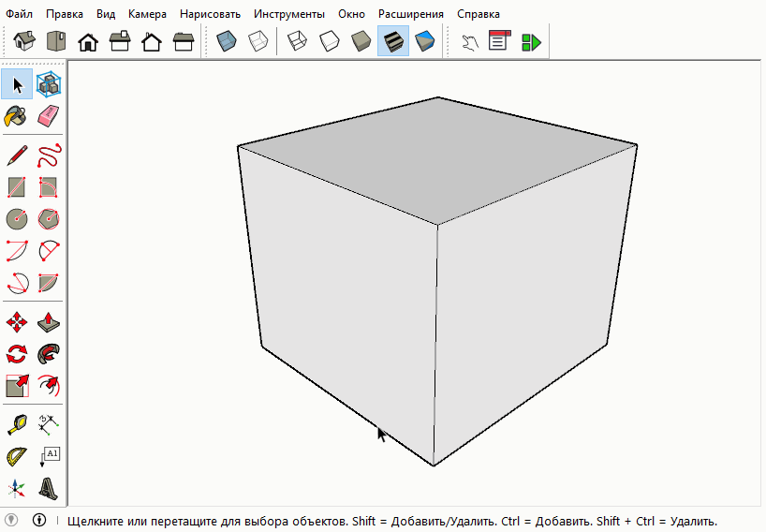The width and height of the screenshot is (766, 532).
Task: Pick the Rotated Rectangle tool
Action: click(x=49, y=187)
